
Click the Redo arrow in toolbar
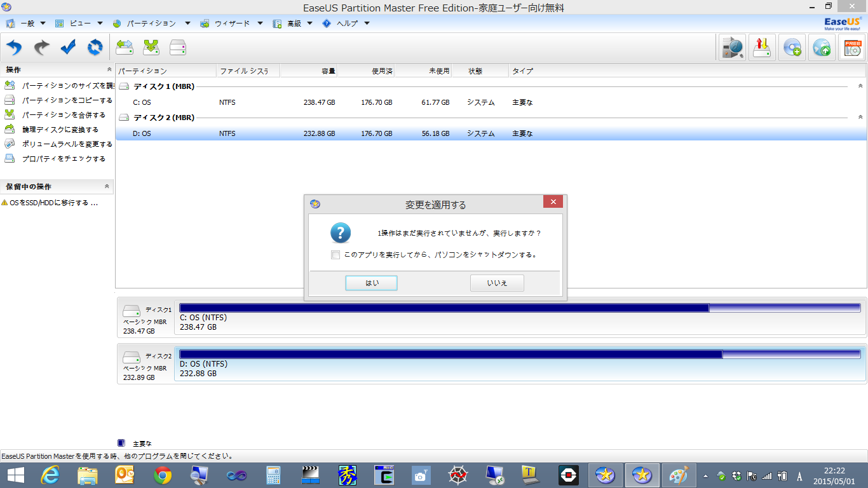click(41, 47)
